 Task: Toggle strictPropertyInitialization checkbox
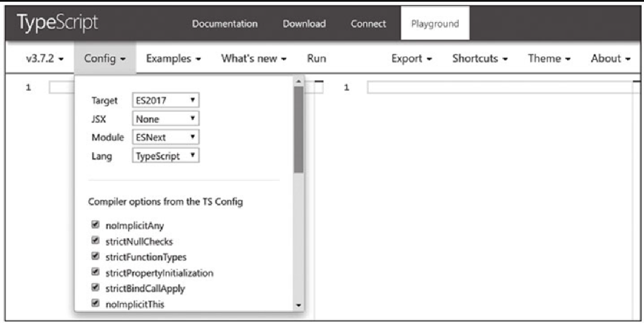coord(95,272)
